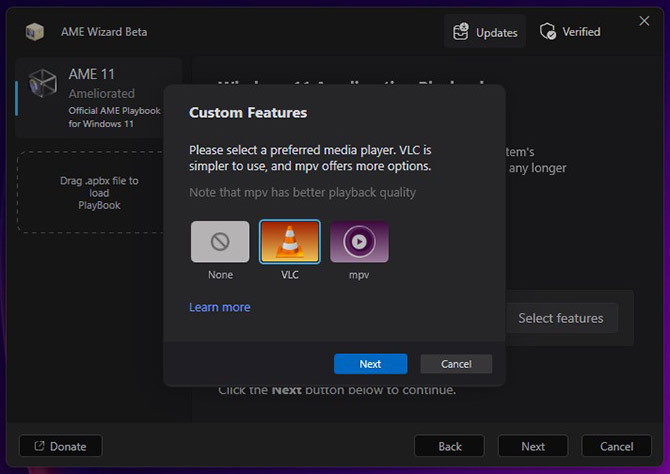Select the None media player option
This screenshot has height=474, width=670.
(x=220, y=241)
